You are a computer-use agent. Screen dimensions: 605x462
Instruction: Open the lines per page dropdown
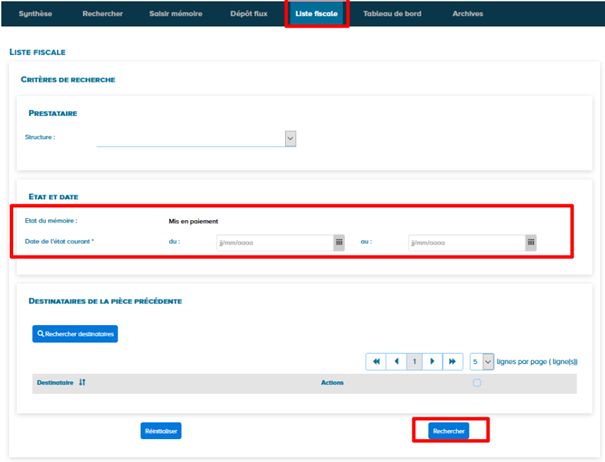point(488,361)
